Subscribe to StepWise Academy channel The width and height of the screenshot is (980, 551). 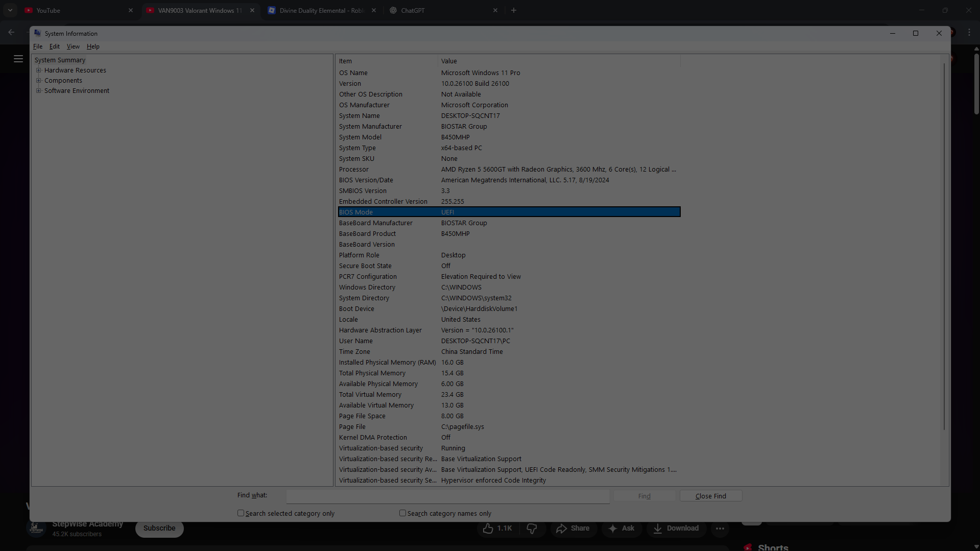click(159, 528)
